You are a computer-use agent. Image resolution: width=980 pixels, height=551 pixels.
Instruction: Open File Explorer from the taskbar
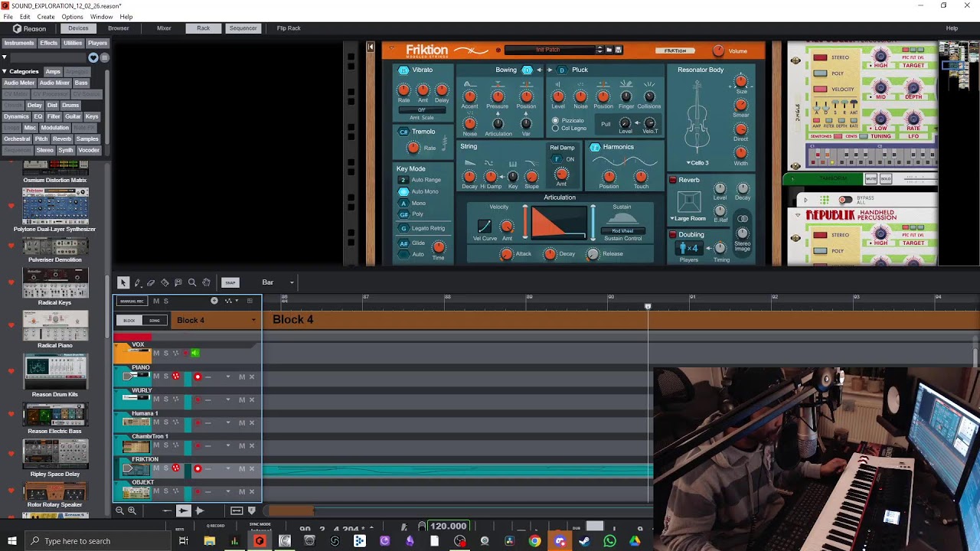point(209,541)
